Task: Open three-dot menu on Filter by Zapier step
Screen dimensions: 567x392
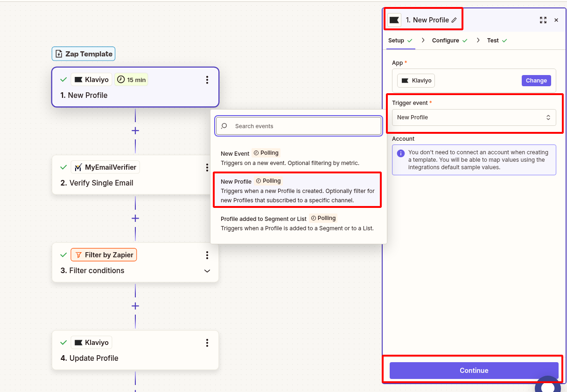Action: 207,255
